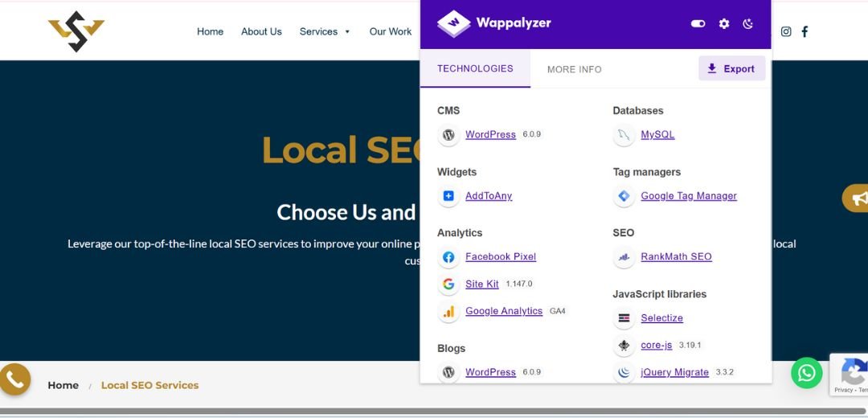Click the WordPress icon under CMS
868x418 pixels.
[449, 134]
